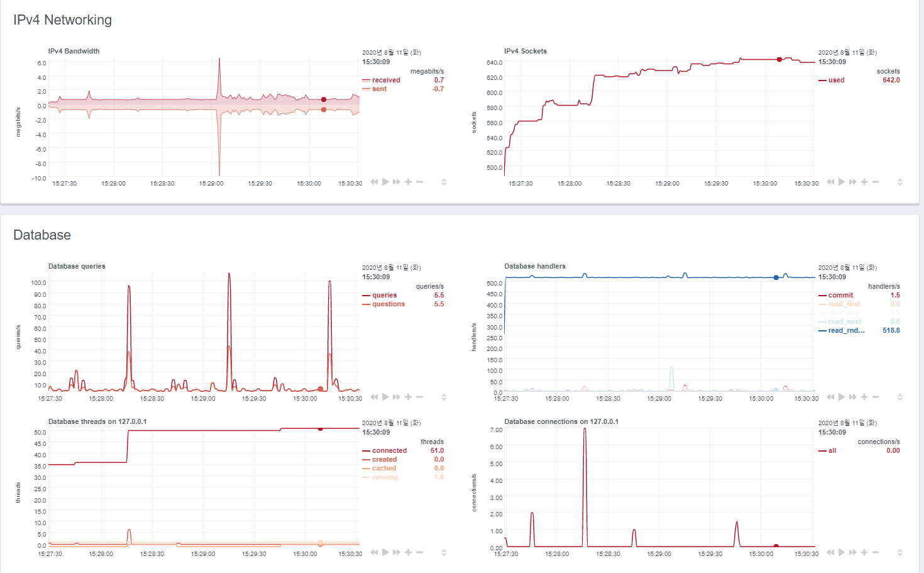Viewport: 924px width, 573px height.
Task: Zoom in on the Database connections chart
Action: click(x=864, y=552)
